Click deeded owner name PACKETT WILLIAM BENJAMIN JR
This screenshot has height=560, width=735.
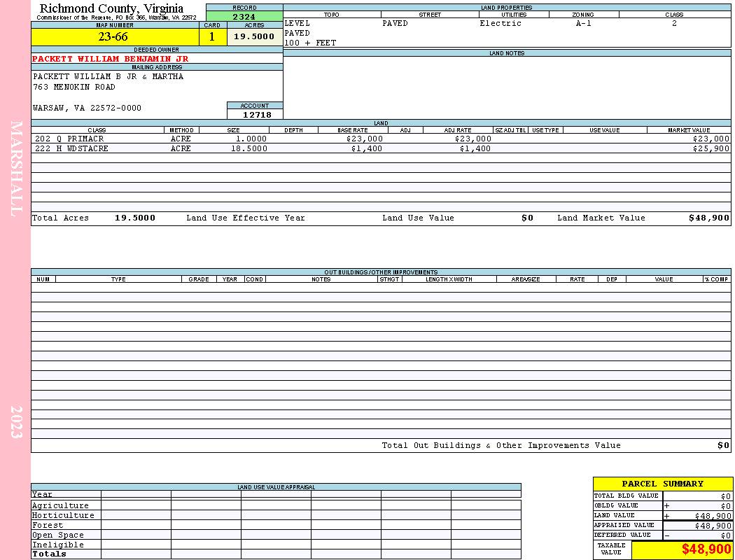(x=110, y=59)
